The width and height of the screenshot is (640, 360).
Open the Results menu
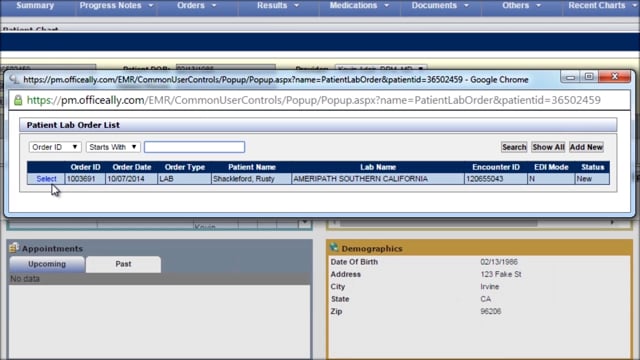point(278,6)
